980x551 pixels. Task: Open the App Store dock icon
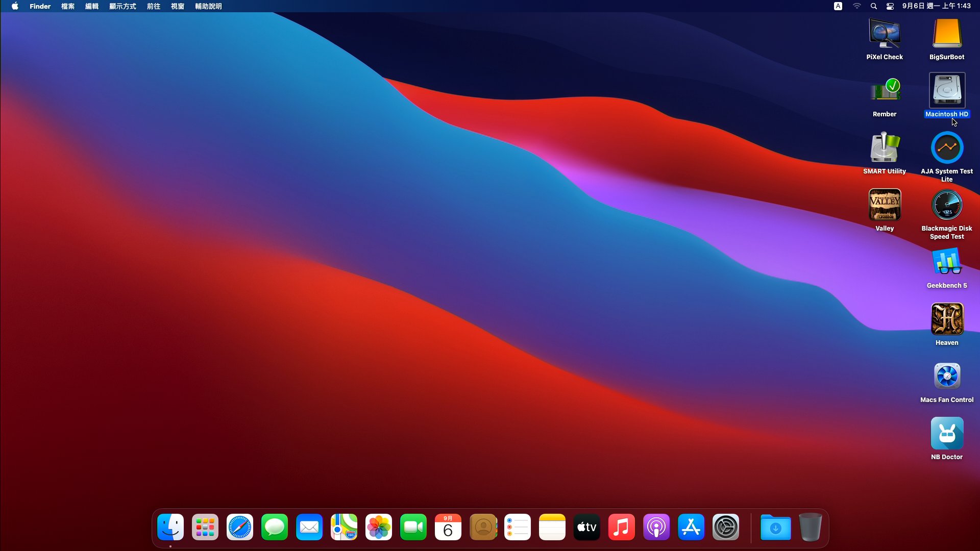691,527
